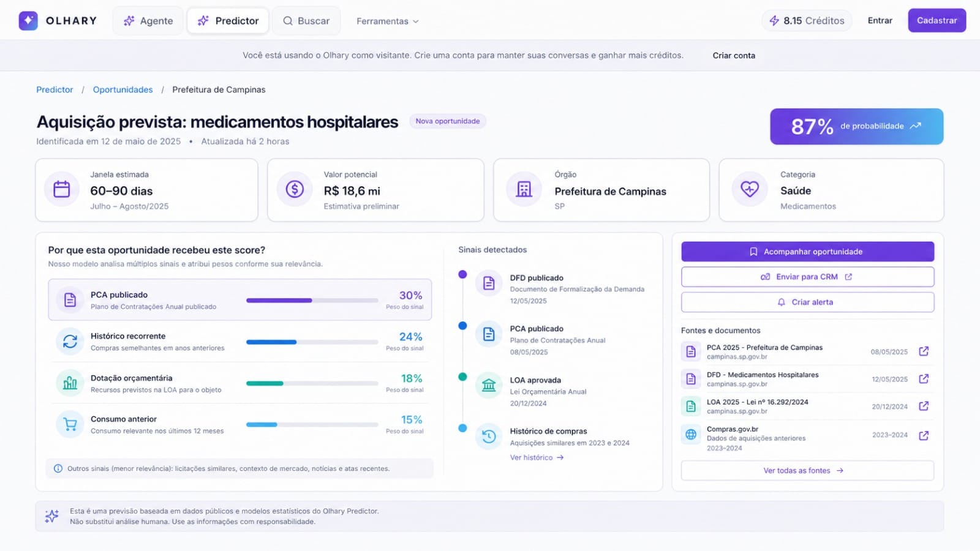The image size is (980, 551).
Task: Open the Ver histórico link
Action: 537,457
